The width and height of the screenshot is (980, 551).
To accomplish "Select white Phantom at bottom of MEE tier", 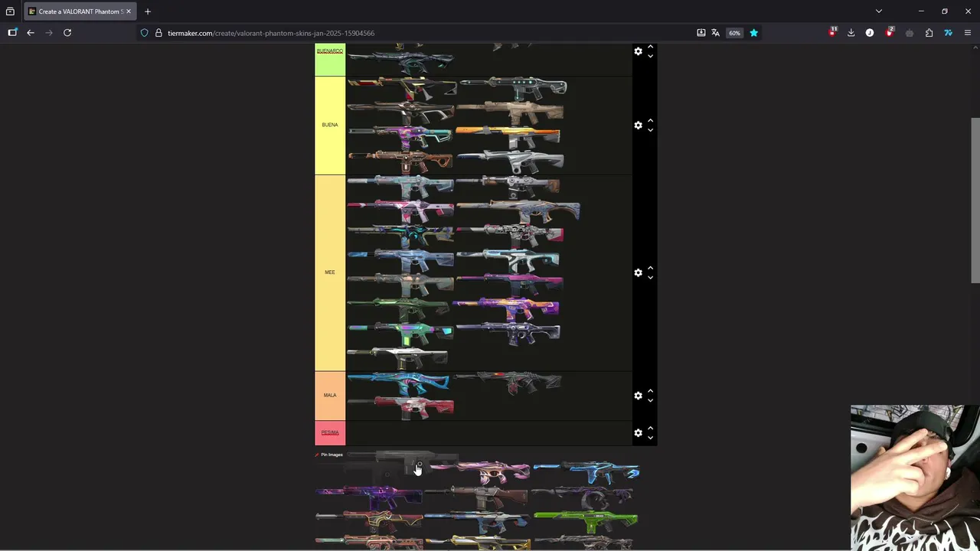I will click(397, 358).
